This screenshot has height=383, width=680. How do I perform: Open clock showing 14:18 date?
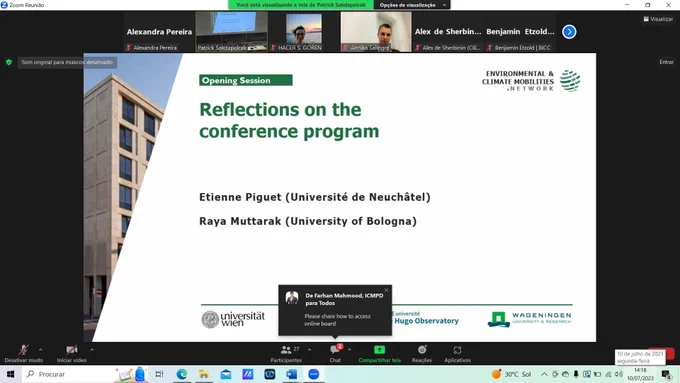point(641,374)
